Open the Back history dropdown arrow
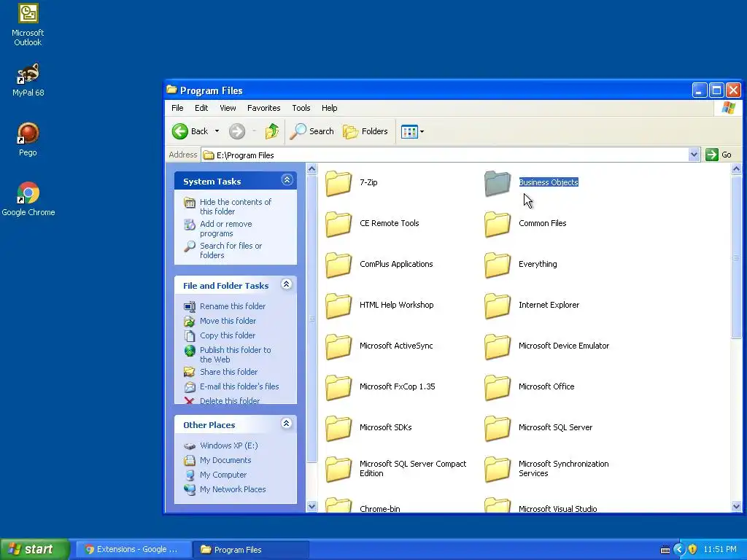Screen dimensions: 747x560 click(217, 131)
